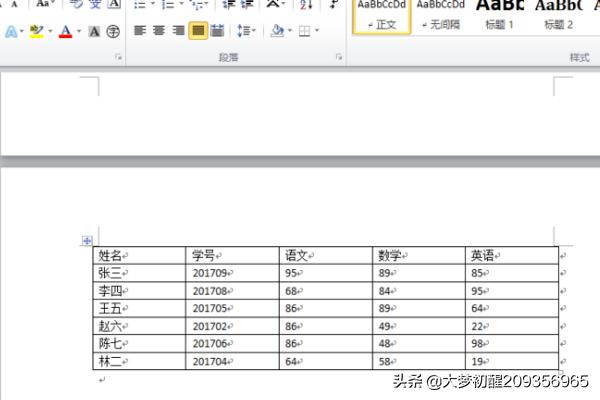Align paragraph text to the left
600x400 pixels.
[x=140, y=30]
